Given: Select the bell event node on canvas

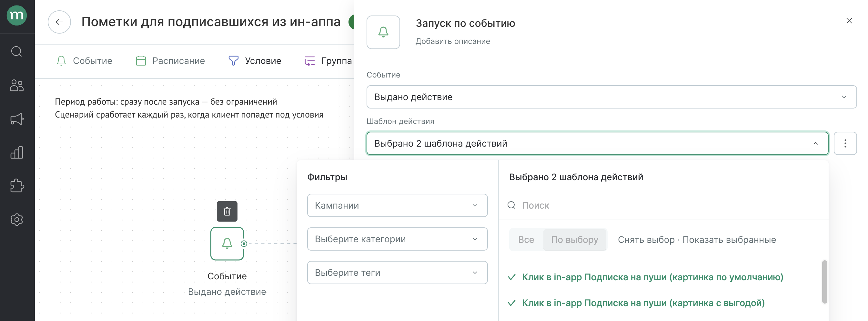Looking at the screenshot, I should (227, 243).
